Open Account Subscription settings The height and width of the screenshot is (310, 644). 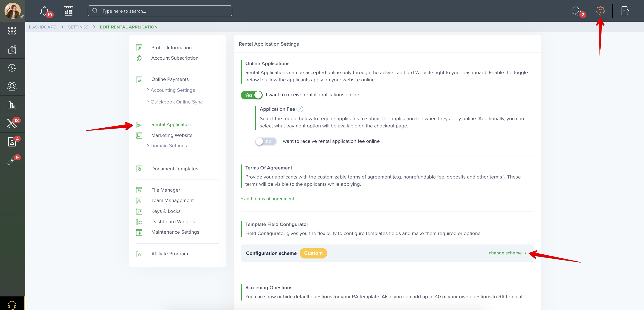click(175, 58)
